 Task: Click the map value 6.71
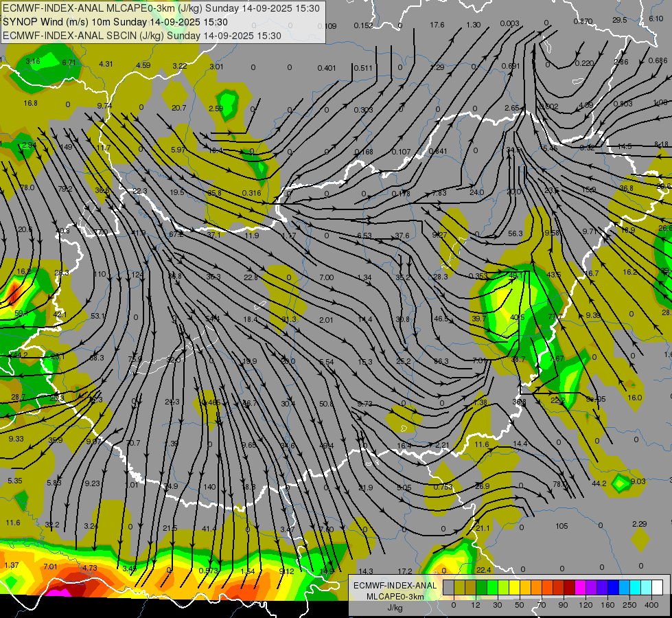[x=69, y=62]
